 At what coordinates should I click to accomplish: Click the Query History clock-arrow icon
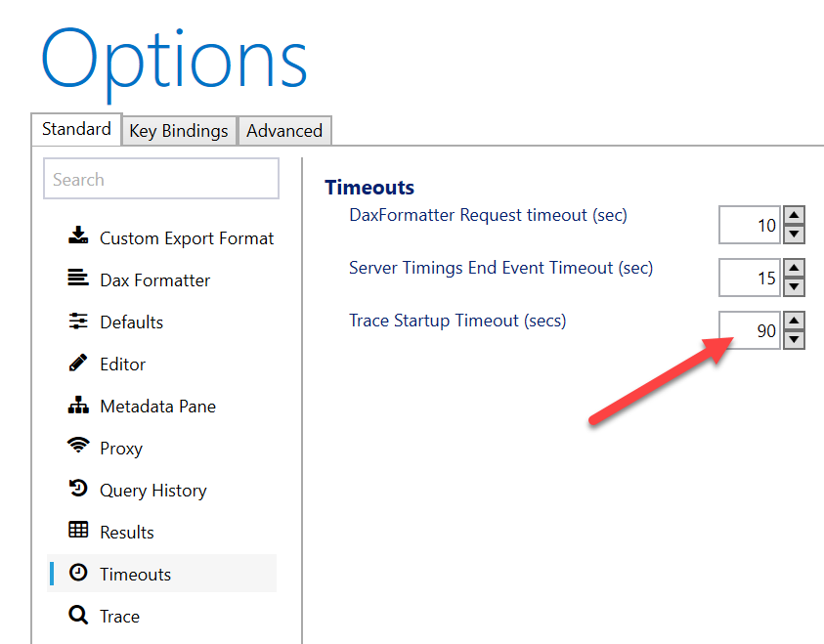click(79, 490)
